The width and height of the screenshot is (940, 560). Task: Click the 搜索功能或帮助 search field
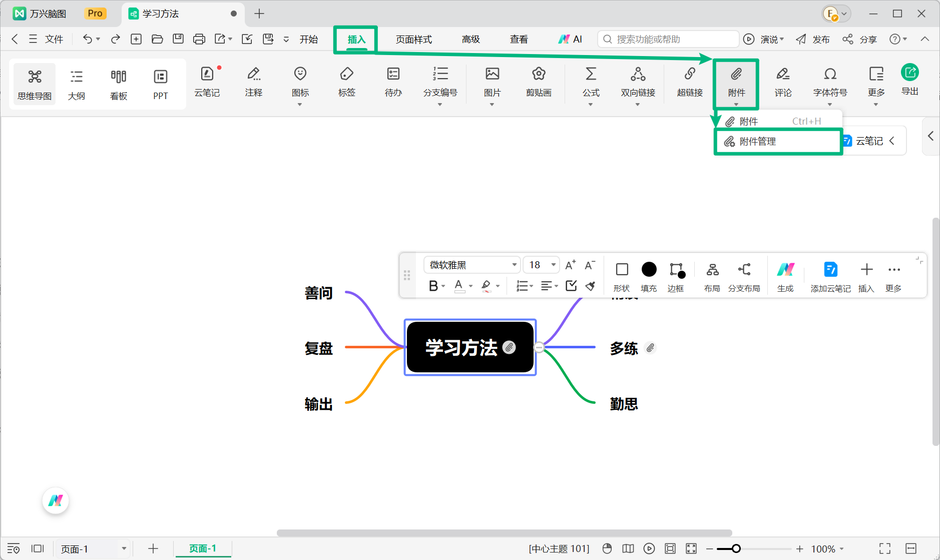point(668,39)
